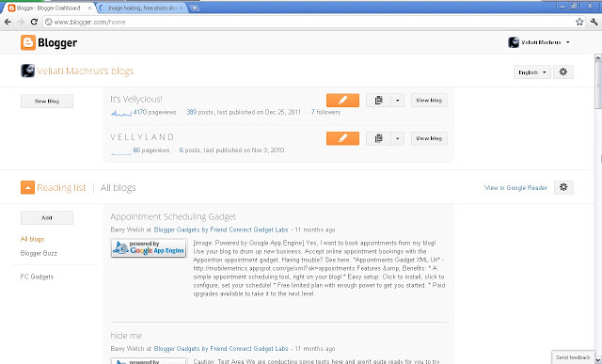Screen dimensions: 602x364
Task: Open a new browser tab
Action: point(195,8)
